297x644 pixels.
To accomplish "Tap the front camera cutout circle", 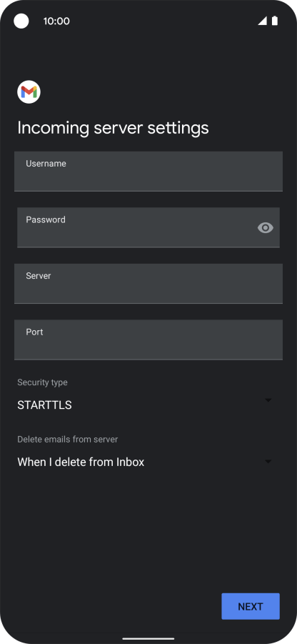I will click(21, 21).
